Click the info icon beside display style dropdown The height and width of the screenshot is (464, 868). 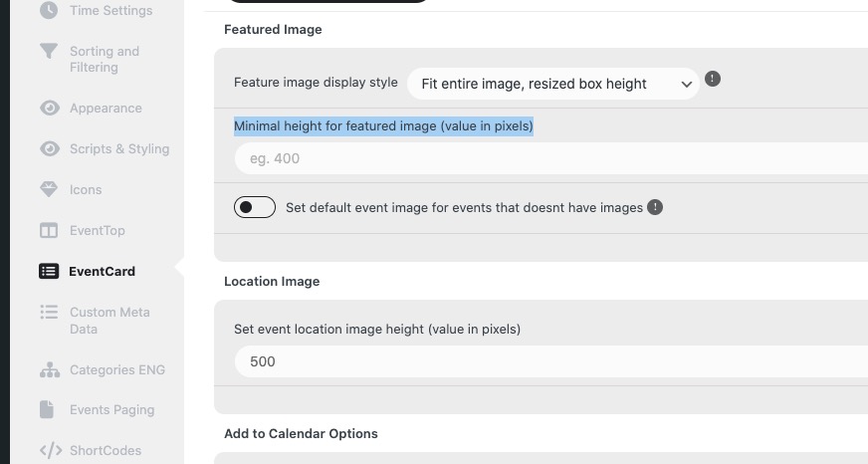[713, 79]
